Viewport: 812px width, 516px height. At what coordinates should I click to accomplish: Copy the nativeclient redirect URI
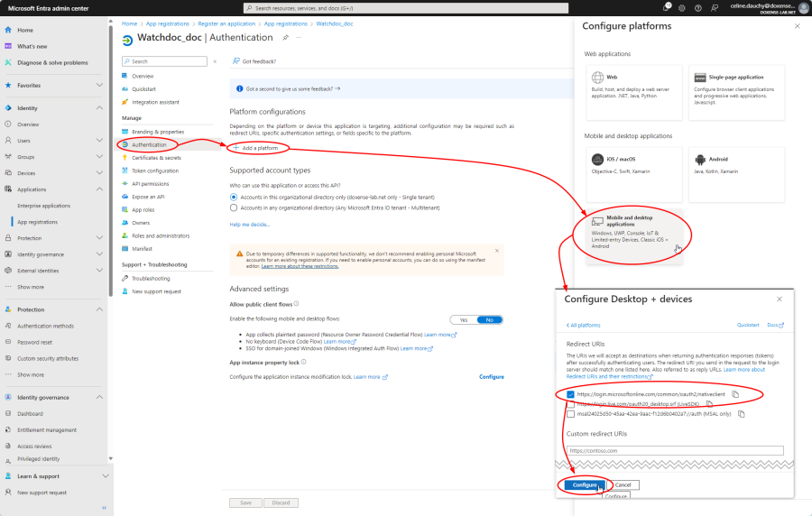[735, 394]
